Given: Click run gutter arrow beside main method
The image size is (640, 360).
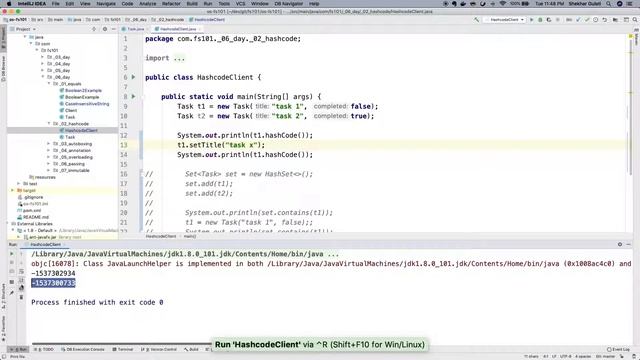Looking at the screenshot, I should (x=133, y=96).
